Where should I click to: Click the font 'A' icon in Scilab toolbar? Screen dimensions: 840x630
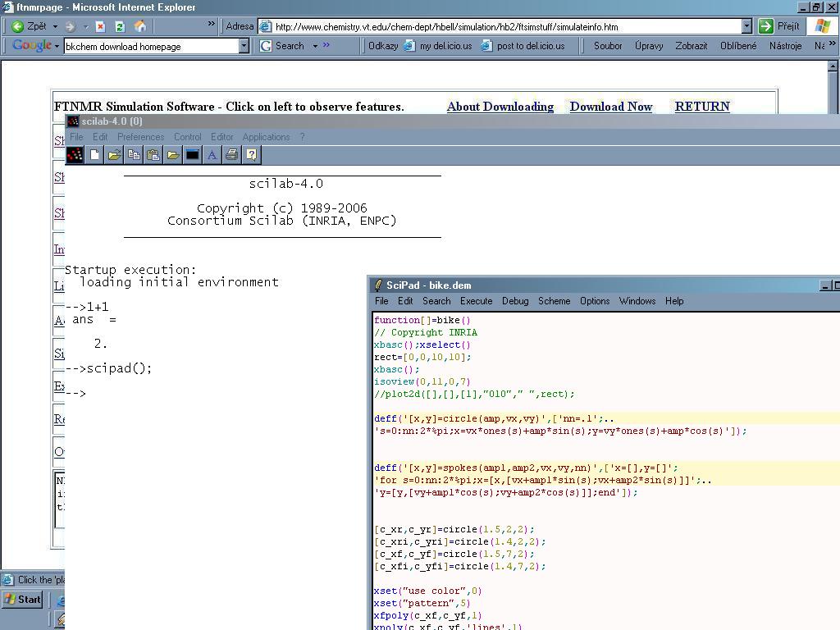[x=212, y=155]
